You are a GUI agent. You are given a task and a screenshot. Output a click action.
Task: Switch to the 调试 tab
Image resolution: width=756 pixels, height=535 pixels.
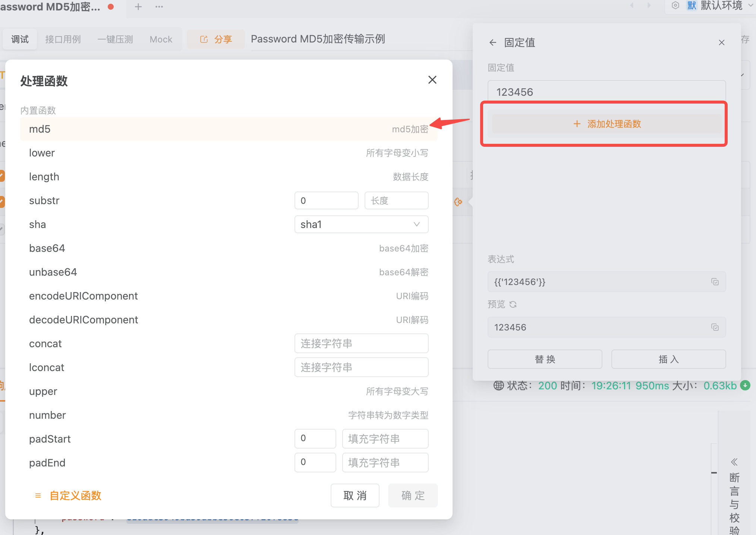(x=20, y=39)
